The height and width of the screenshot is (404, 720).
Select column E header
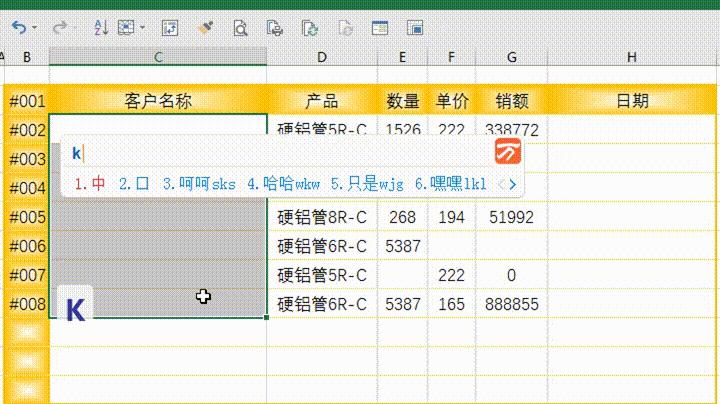[402, 57]
